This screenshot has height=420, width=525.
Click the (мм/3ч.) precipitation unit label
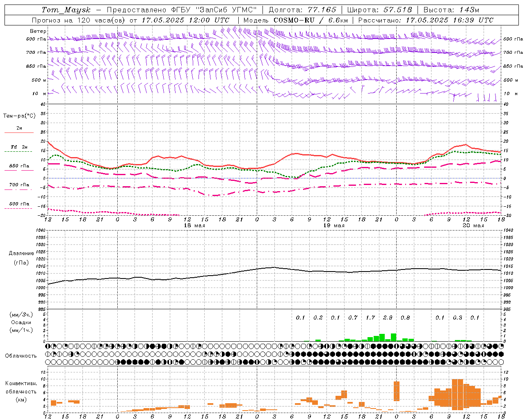(21, 315)
